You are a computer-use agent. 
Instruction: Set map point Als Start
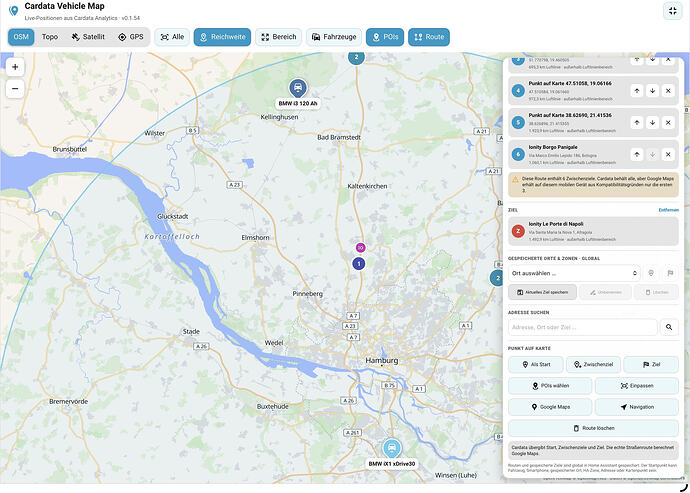click(536, 364)
